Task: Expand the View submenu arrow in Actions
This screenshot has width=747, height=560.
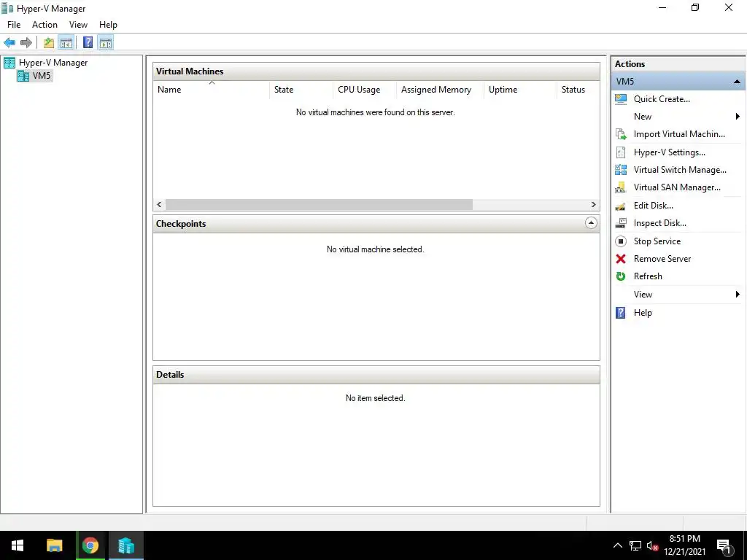Action: pyautogui.click(x=738, y=295)
